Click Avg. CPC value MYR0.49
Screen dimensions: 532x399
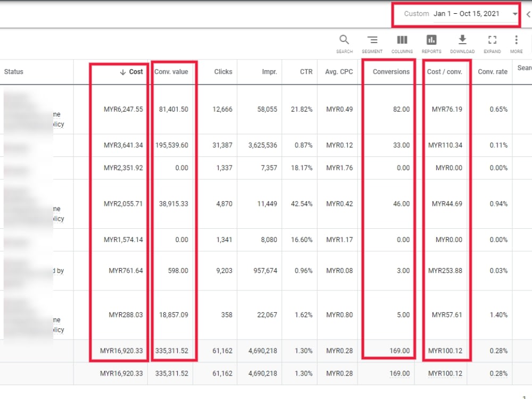pos(339,109)
